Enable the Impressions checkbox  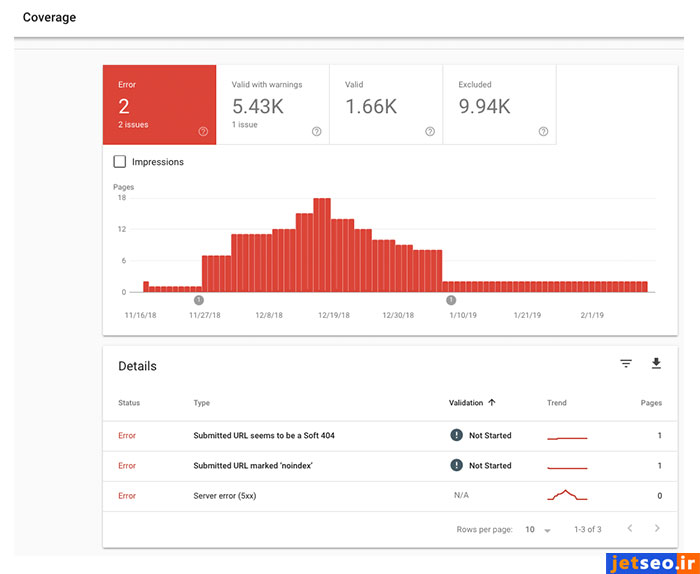click(120, 162)
